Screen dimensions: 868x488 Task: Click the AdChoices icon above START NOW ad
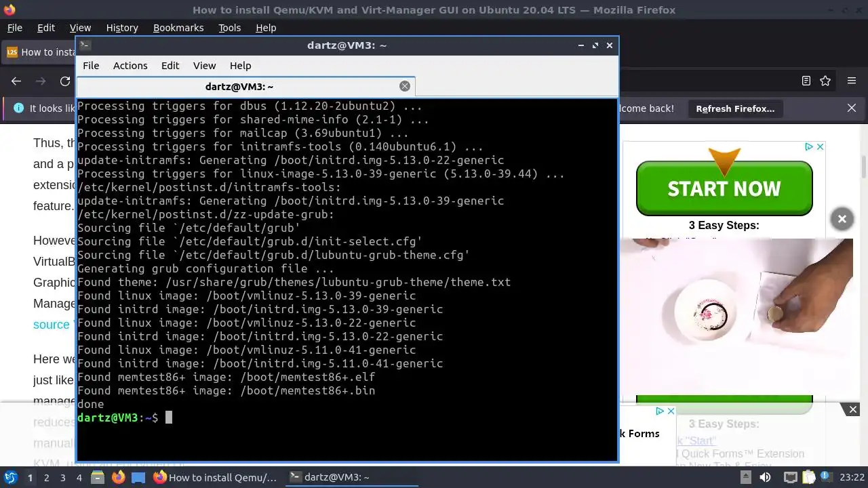809,147
